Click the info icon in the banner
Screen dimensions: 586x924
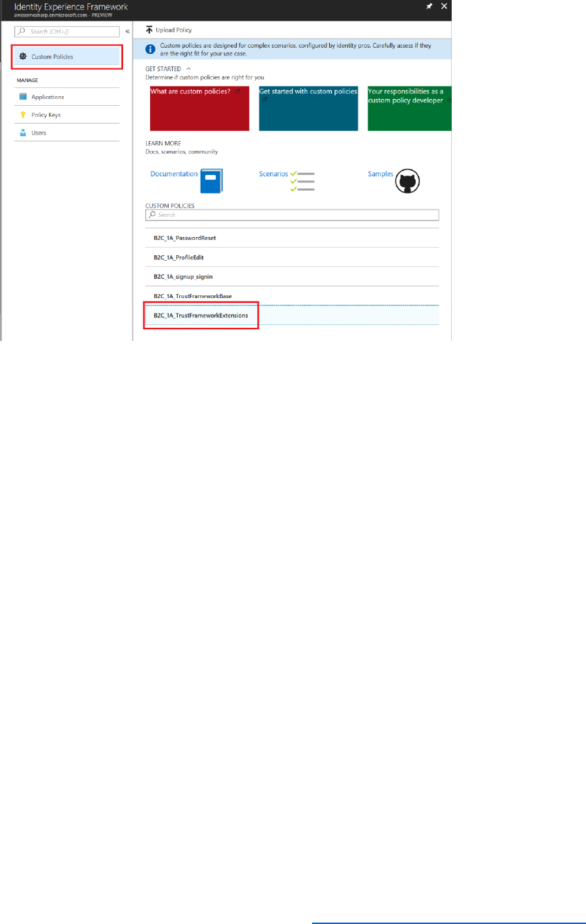coord(149,48)
